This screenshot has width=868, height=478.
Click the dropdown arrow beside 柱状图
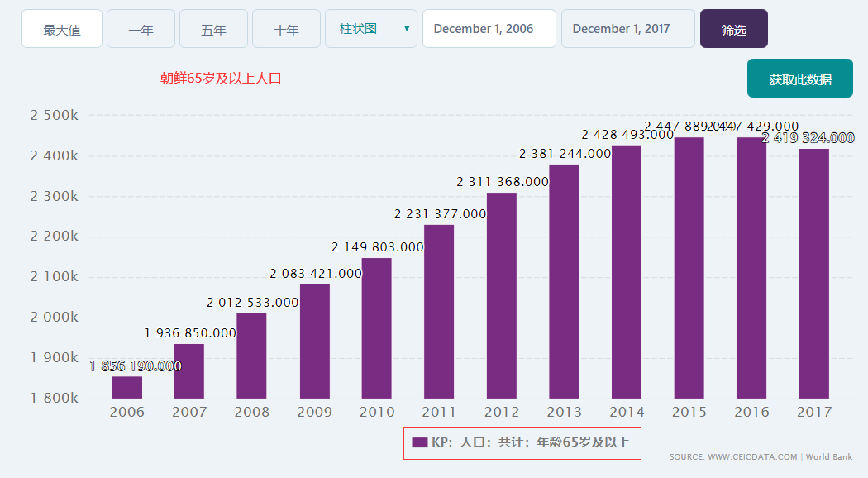point(407,28)
